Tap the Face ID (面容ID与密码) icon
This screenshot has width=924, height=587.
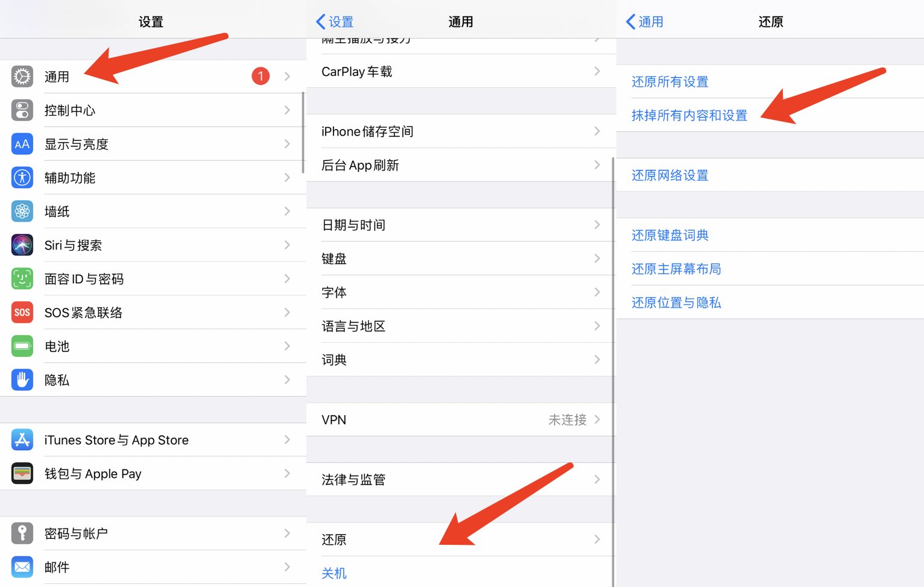point(22,279)
